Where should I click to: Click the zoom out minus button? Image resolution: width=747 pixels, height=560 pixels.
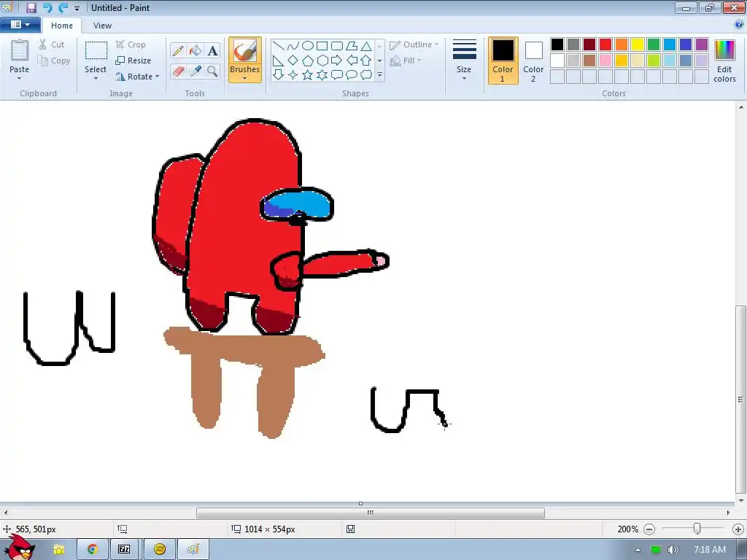[x=649, y=529]
